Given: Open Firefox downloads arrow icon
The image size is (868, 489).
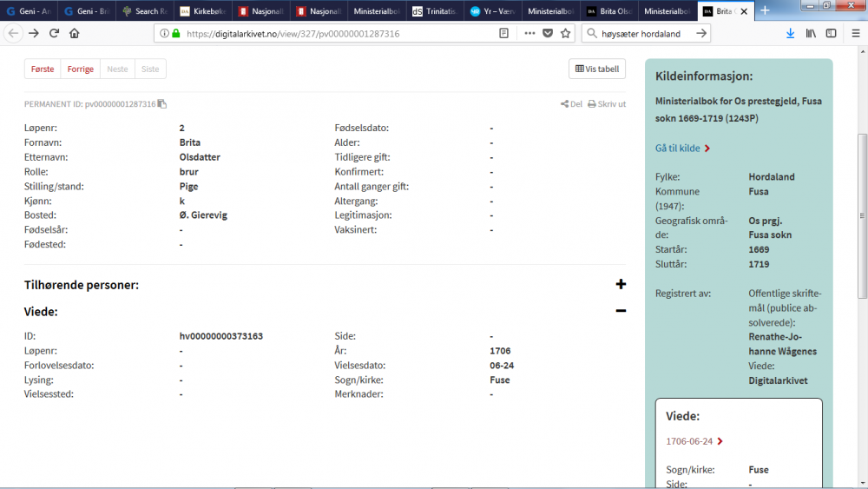Looking at the screenshot, I should (x=790, y=33).
